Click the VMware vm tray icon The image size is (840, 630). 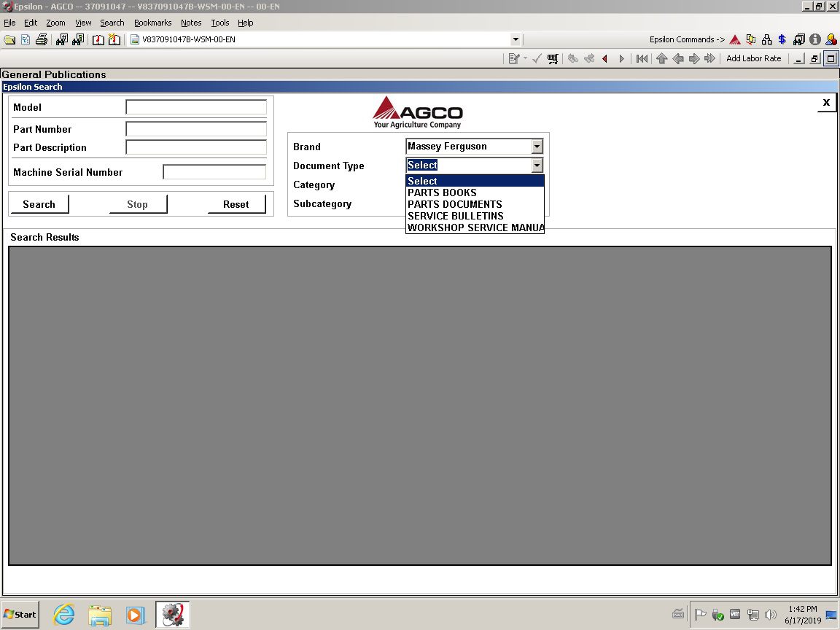(x=735, y=615)
